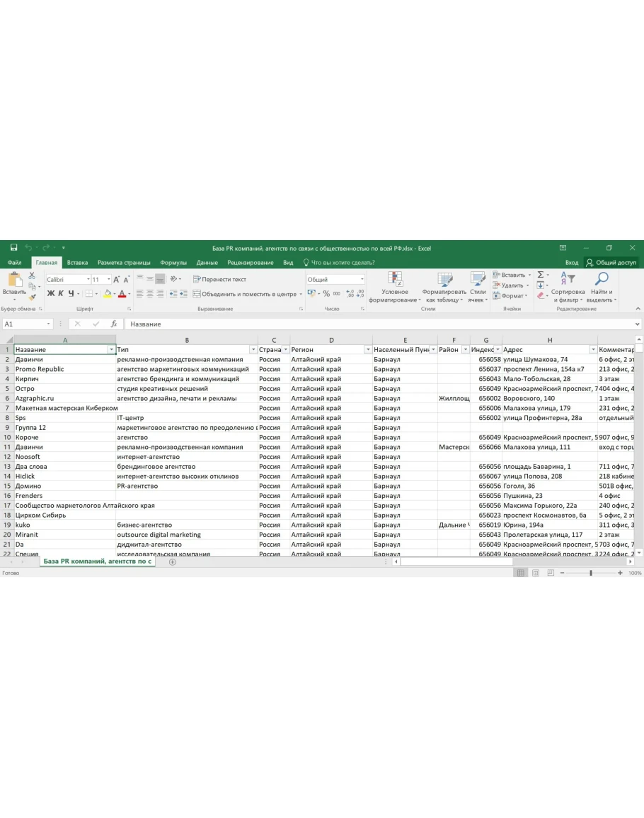644x818 pixels.
Task: Click Найти и выделить button
Action: tap(602, 288)
